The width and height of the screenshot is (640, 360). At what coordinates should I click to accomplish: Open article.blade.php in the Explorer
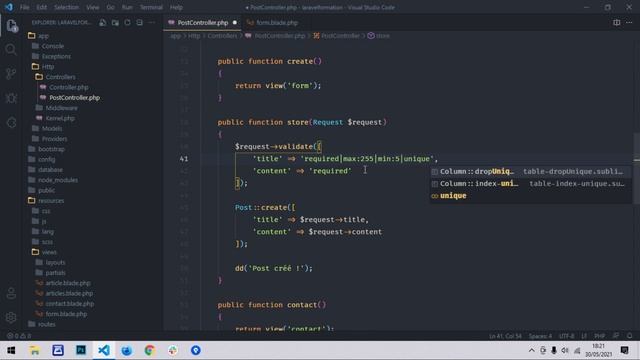(68, 283)
